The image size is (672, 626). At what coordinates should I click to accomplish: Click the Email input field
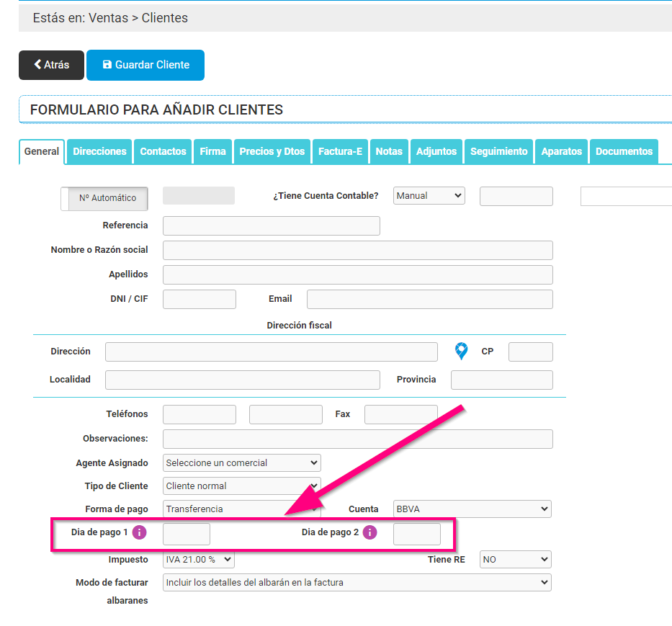coord(429,299)
